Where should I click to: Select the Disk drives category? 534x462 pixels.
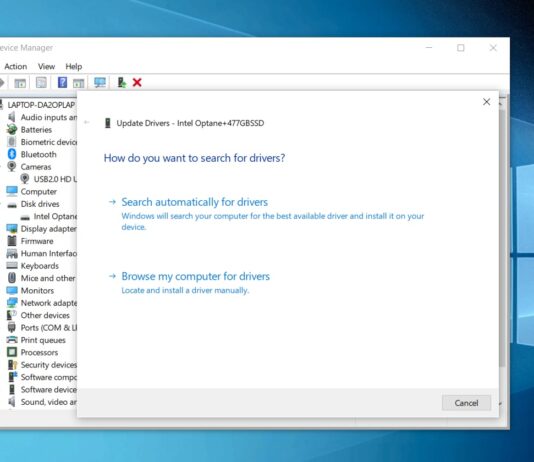tap(40, 204)
